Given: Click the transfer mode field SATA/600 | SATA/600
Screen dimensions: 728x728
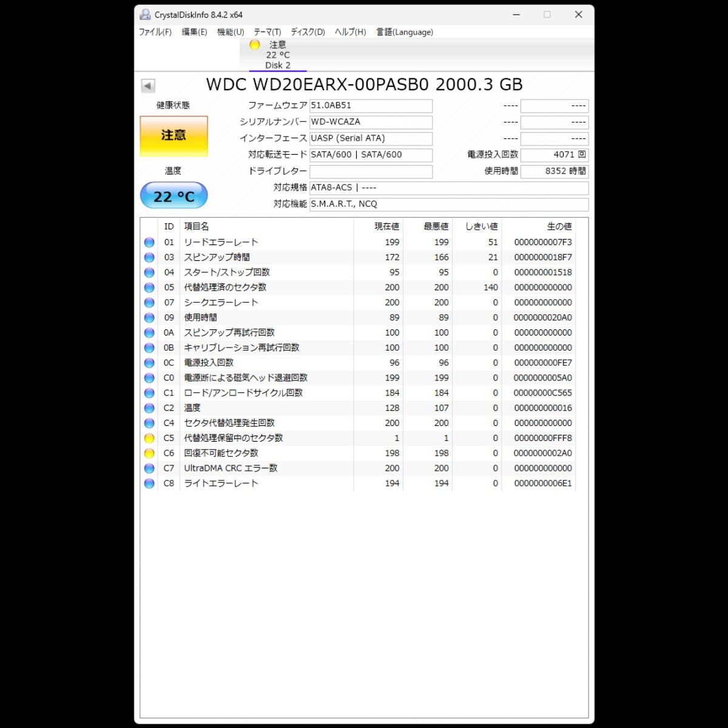Looking at the screenshot, I should click(x=371, y=155).
